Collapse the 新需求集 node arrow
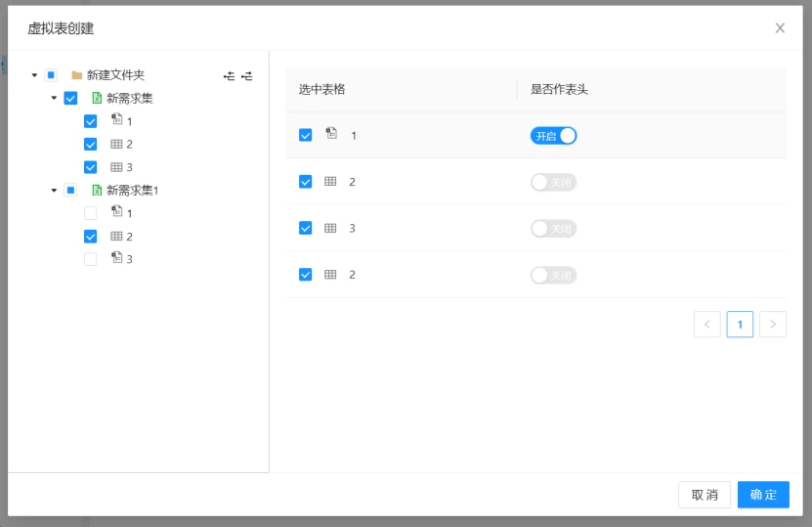This screenshot has width=812, height=527. tap(54, 98)
